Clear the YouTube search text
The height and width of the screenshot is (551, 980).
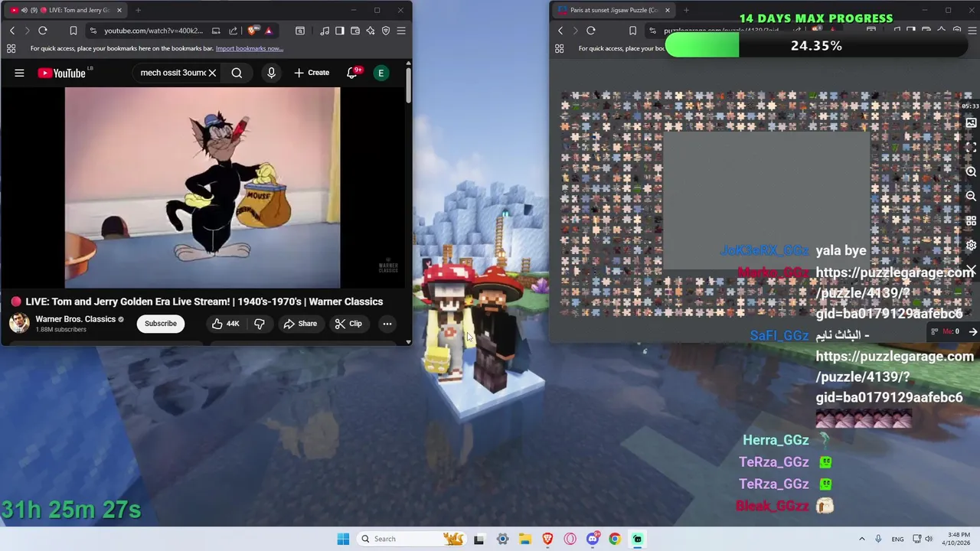coord(212,73)
